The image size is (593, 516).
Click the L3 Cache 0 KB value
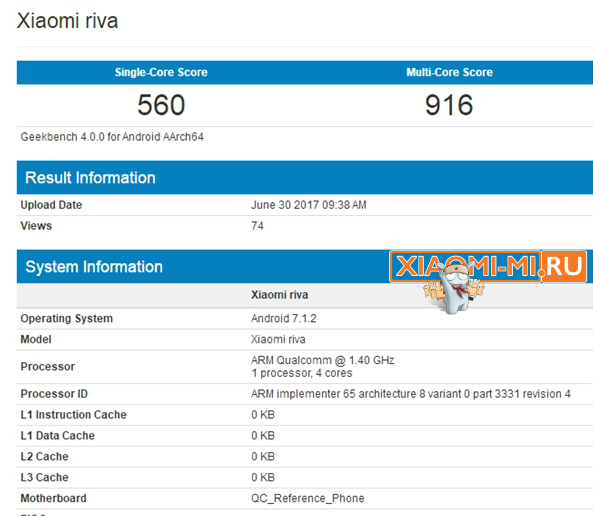263,477
